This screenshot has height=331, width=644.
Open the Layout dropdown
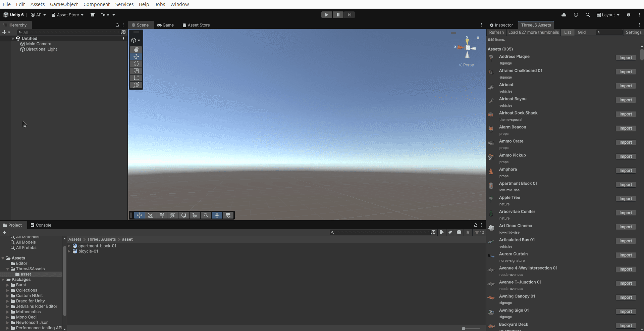[x=608, y=15]
